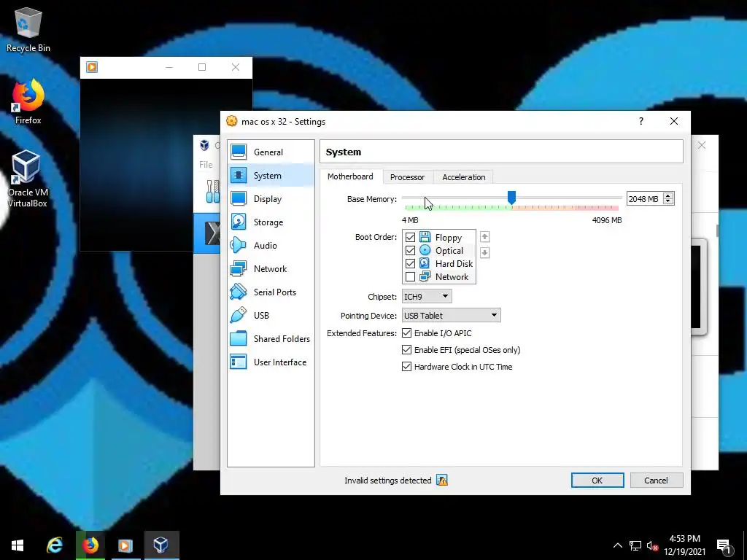Cancel the settings dialog
The width and height of the screenshot is (747, 560).
(x=656, y=480)
